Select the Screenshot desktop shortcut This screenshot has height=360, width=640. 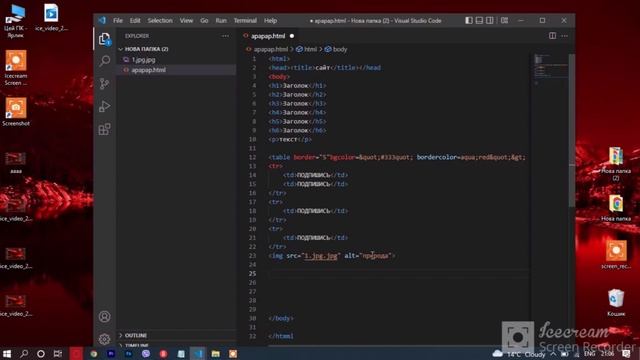pyautogui.click(x=16, y=111)
